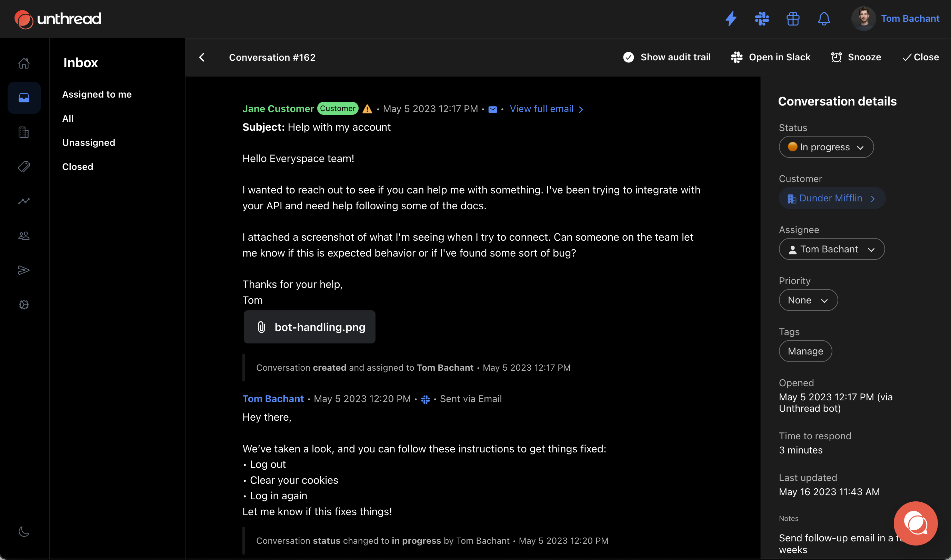Image resolution: width=951 pixels, height=560 pixels.
Task: Go back with the left arrow
Action: (202, 57)
